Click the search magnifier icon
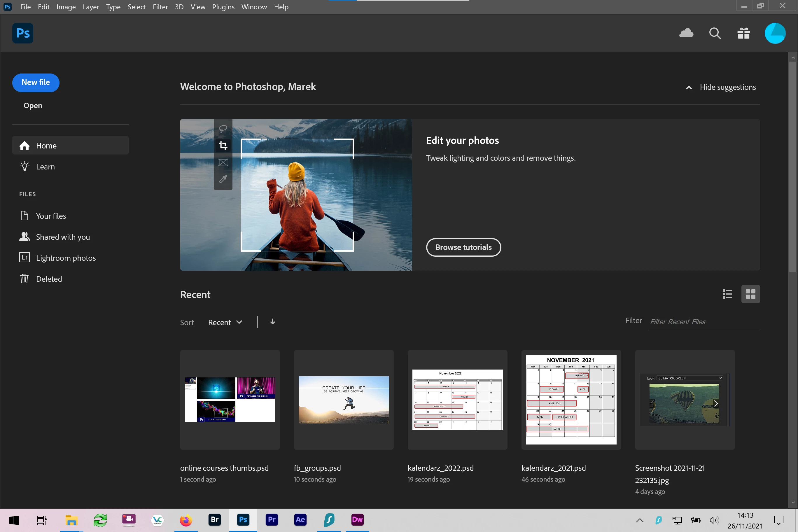The height and width of the screenshot is (532, 798). (x=715, y=33)
